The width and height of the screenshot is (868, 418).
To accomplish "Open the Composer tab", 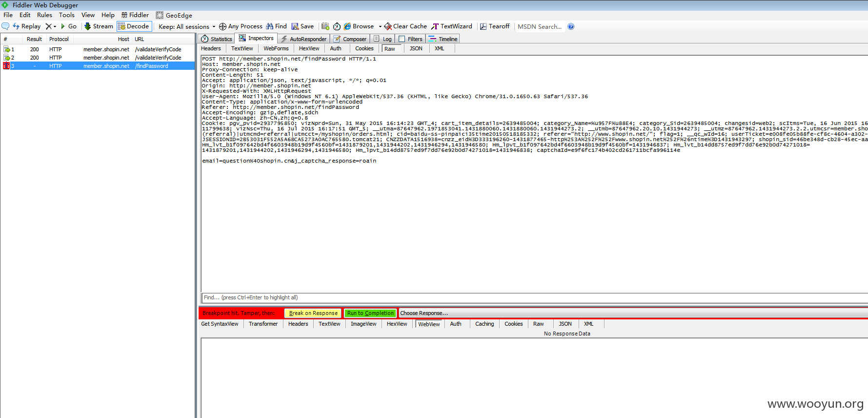I will [350, 39].
